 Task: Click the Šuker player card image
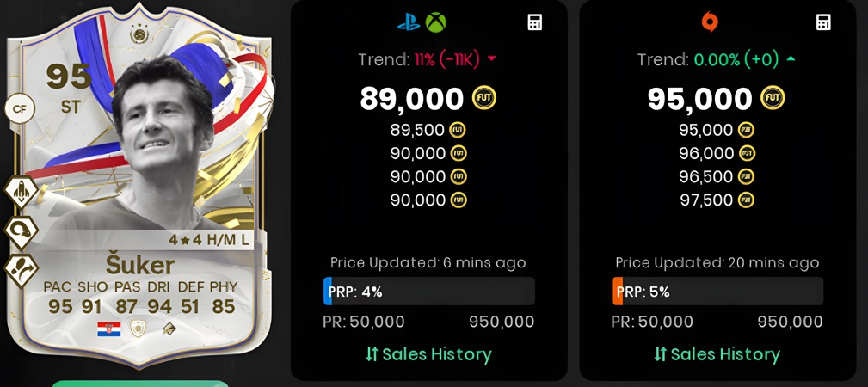(139, 186)
